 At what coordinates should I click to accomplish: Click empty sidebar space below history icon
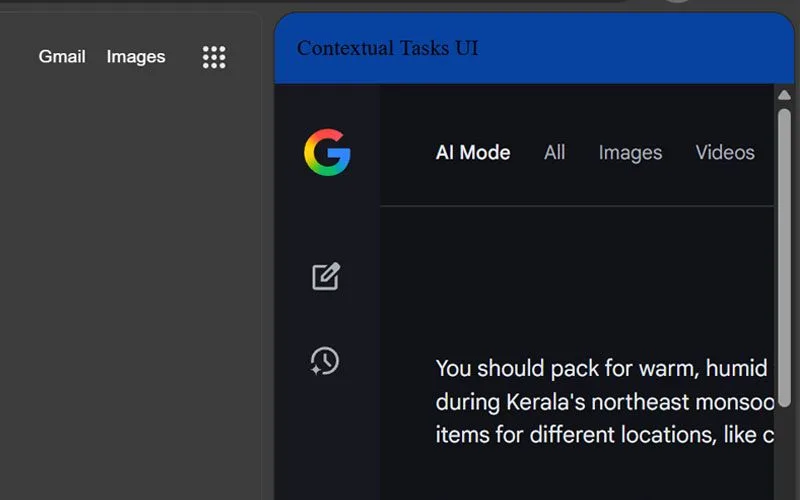point(327,440)
